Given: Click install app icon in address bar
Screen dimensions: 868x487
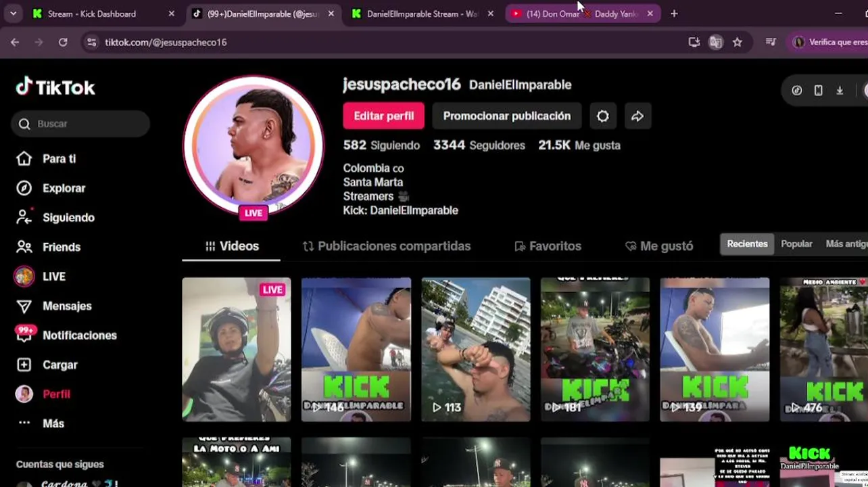Looking at the screenshot, I should [x=694, y=42].
